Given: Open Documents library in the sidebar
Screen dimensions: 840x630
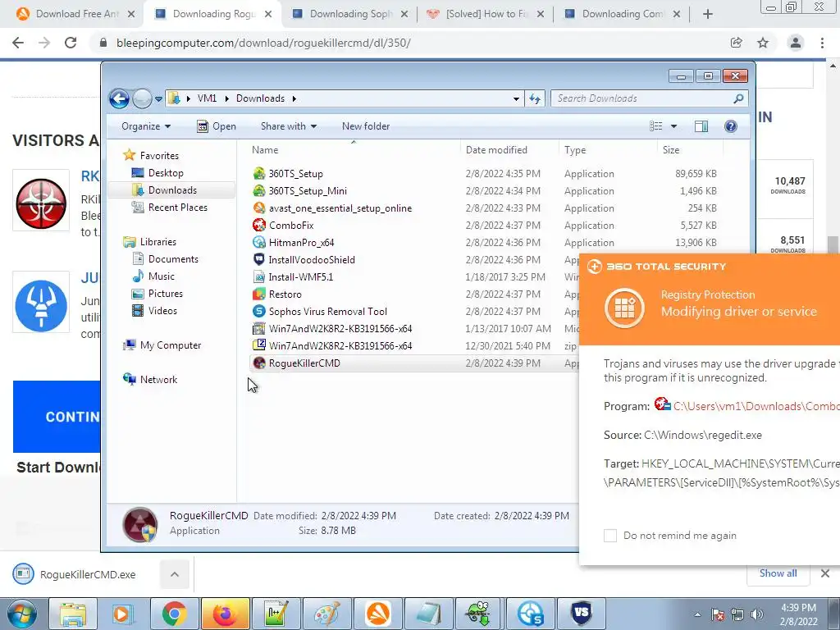Looking at the screenshot, I should tap(173, 259).
